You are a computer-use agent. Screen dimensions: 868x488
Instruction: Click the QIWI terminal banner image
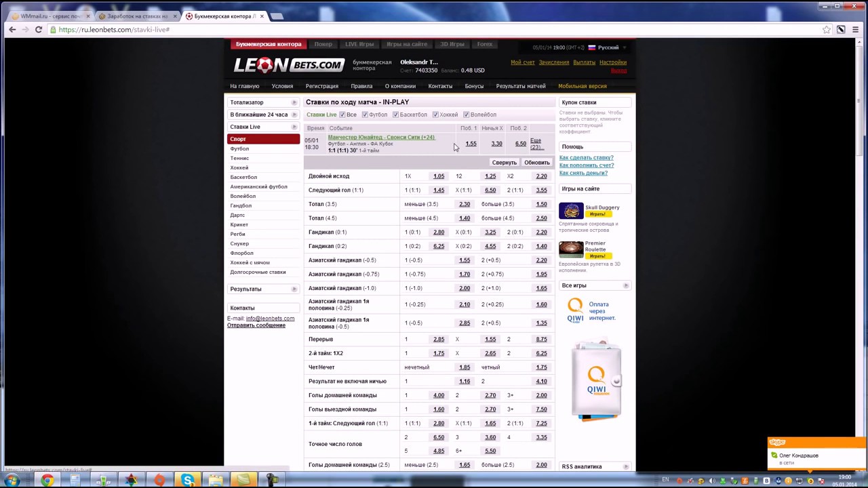[x=595, y=380]
